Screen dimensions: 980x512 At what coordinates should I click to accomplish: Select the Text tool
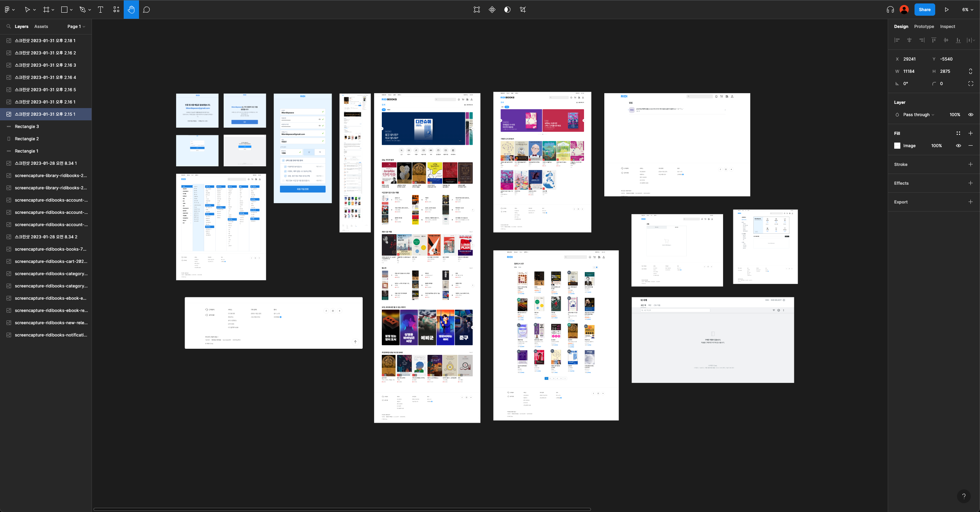click(101, 10)
